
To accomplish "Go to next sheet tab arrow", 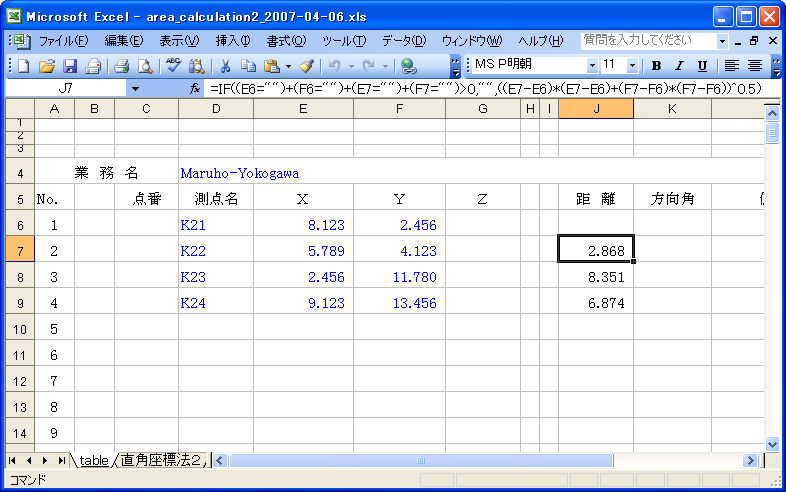I will pyautogui.click(x=45, y=460).
